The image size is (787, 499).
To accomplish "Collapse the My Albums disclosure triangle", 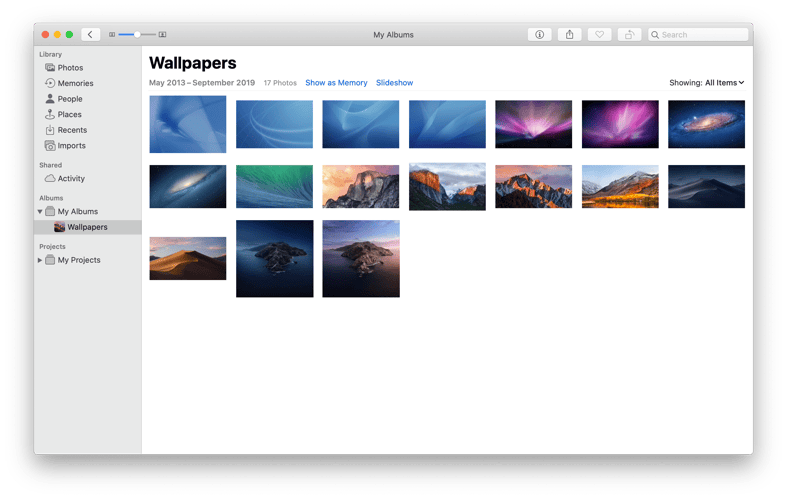I will click(40, 211).
